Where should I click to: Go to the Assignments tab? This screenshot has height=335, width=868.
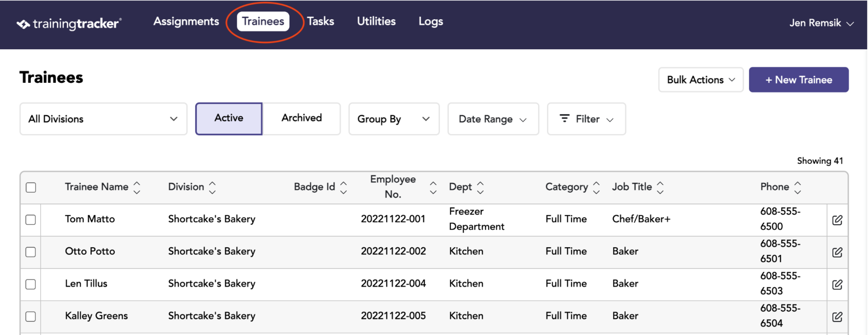point(186,21)
